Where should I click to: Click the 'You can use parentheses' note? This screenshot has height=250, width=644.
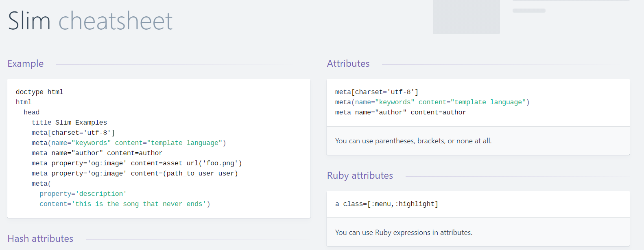(413, 141)
